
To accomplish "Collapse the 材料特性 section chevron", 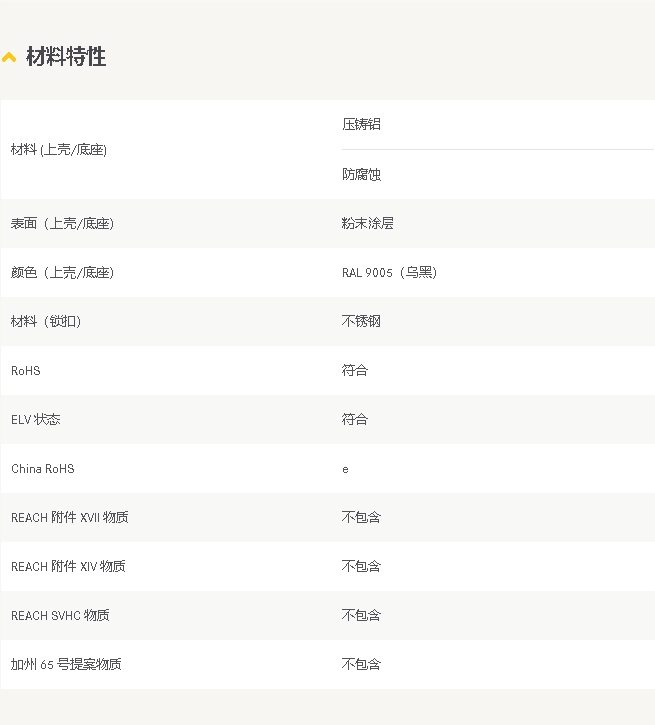I will point(9,57).
